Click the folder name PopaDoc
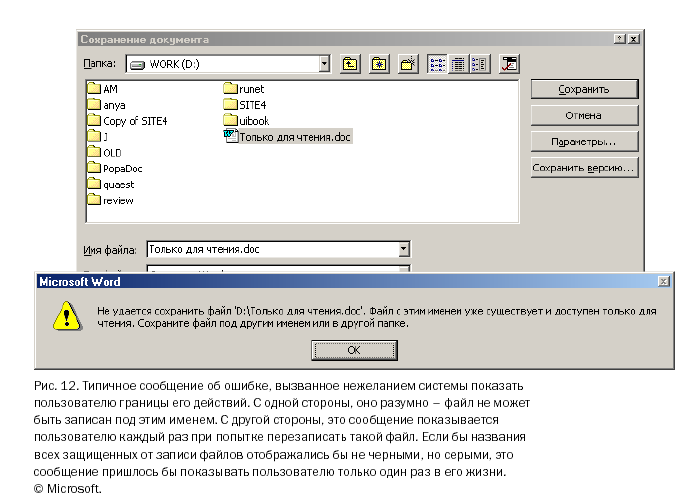The width and height of the screenshot is (688, 502). click(122, 169)
